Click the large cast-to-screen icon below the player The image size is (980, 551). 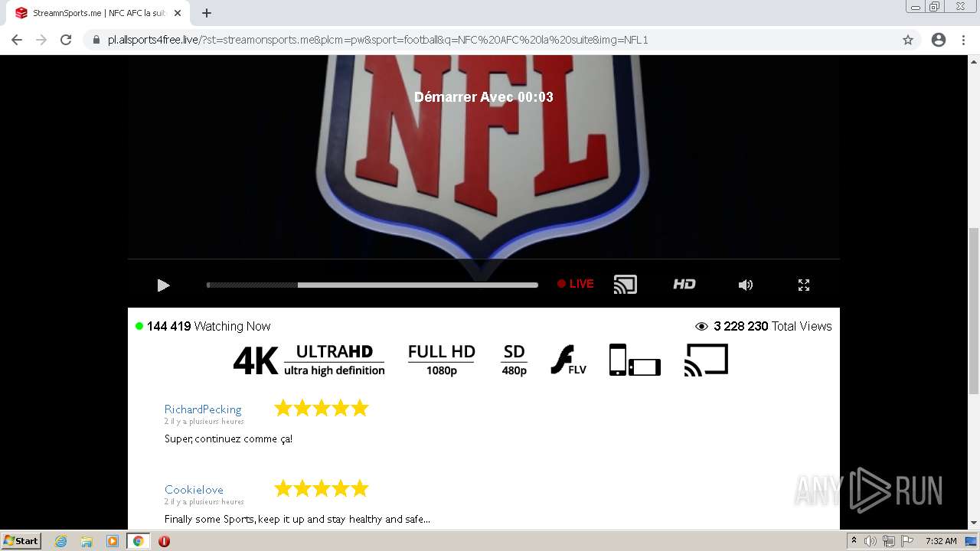click(x=706, y=360)
